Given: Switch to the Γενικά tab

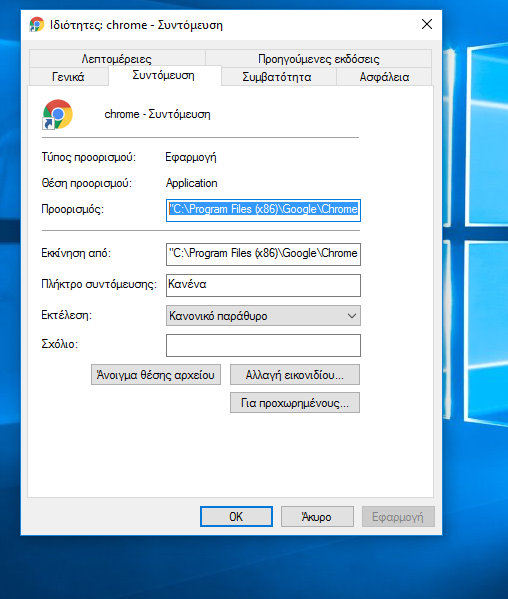Looking at the screenshot, I should tap(68, 77).
